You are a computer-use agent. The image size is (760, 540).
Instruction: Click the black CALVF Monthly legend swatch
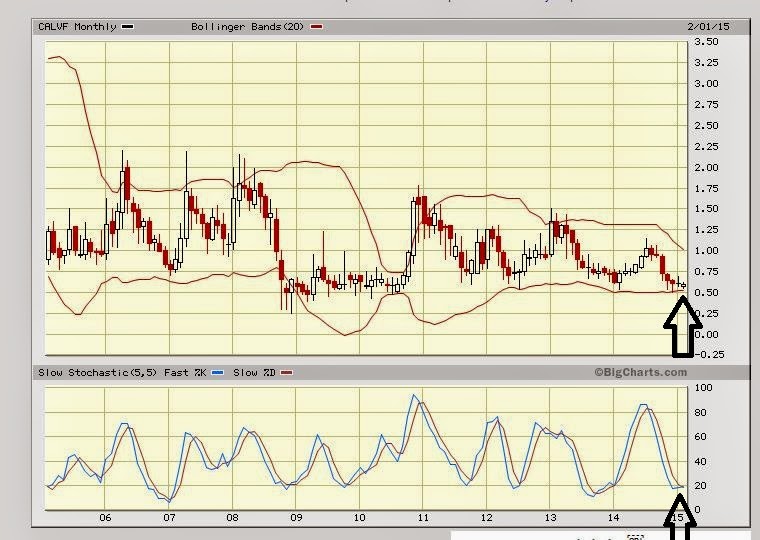tap(127, 27)
